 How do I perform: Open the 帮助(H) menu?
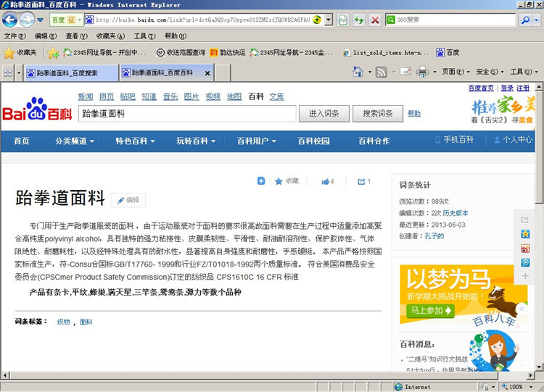176,36
